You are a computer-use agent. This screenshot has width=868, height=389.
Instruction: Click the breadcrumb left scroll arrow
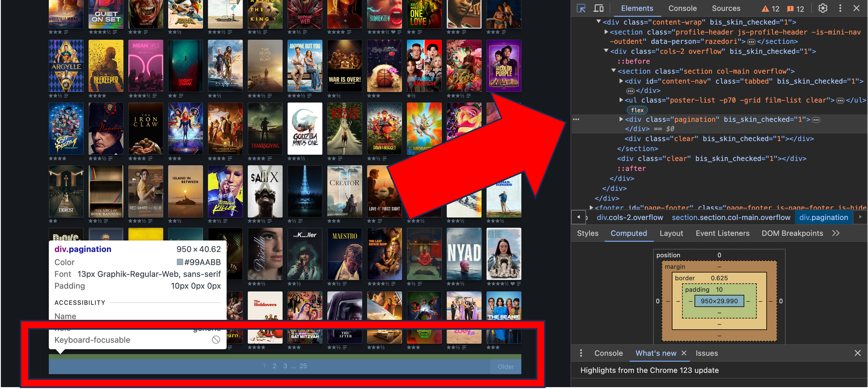click(578, 217)
